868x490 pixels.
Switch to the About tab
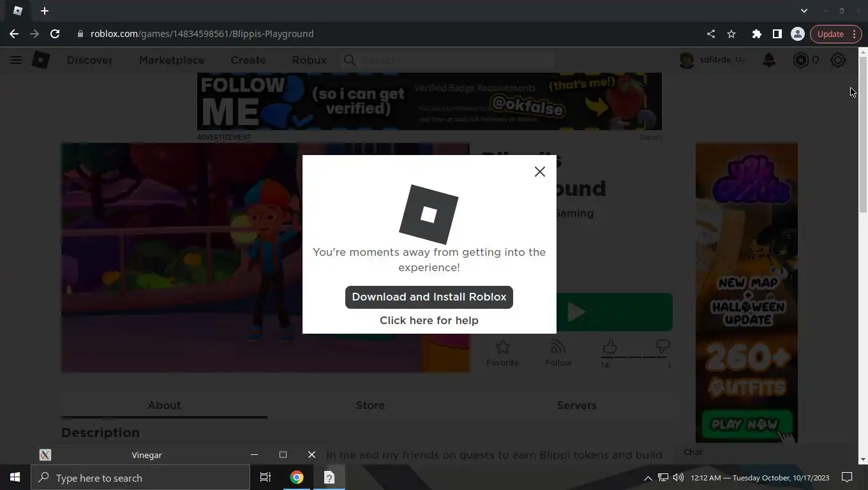[x=164, y=405]
